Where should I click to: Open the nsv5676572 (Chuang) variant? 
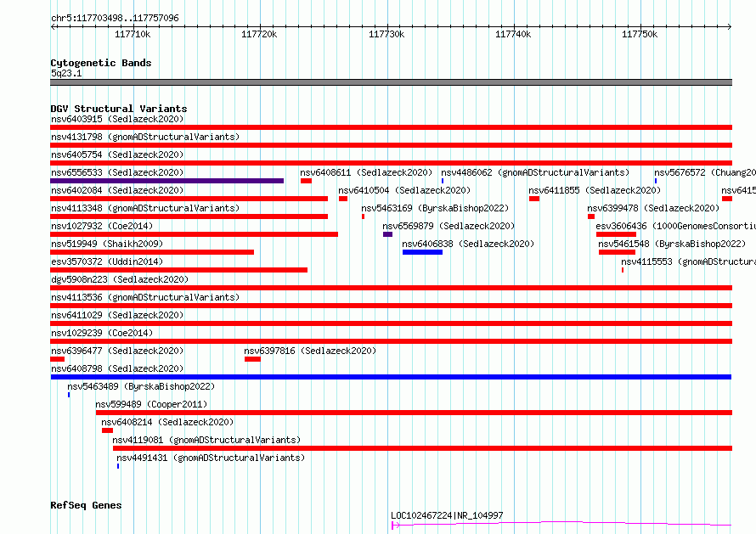click(705, 172)
